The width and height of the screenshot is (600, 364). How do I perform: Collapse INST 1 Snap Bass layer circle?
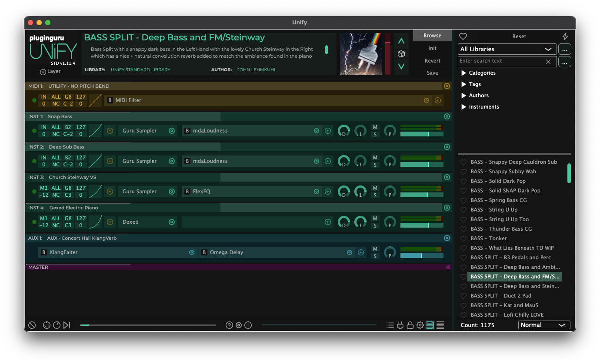(447, 116)
